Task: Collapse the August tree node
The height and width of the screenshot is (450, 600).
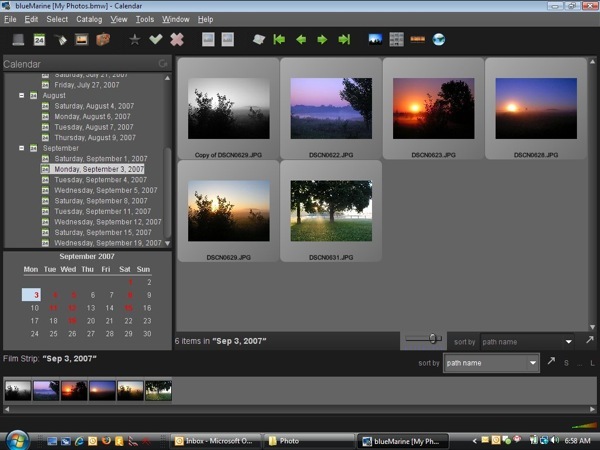Action: (x=21, y=95)
